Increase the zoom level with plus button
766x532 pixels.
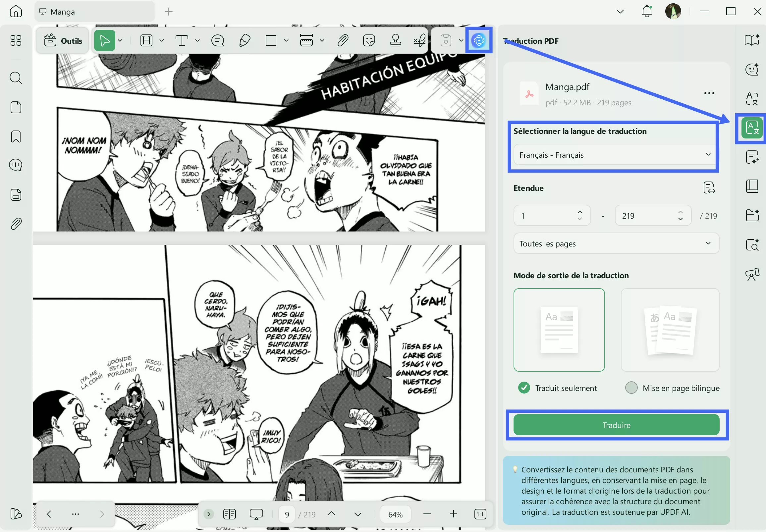click(453, 514)
